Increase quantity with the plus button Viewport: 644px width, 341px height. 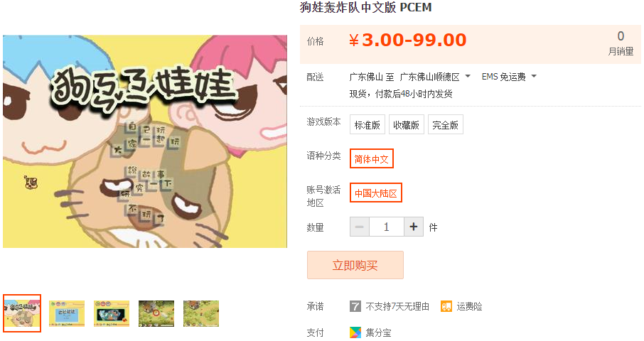click(414, 227)
